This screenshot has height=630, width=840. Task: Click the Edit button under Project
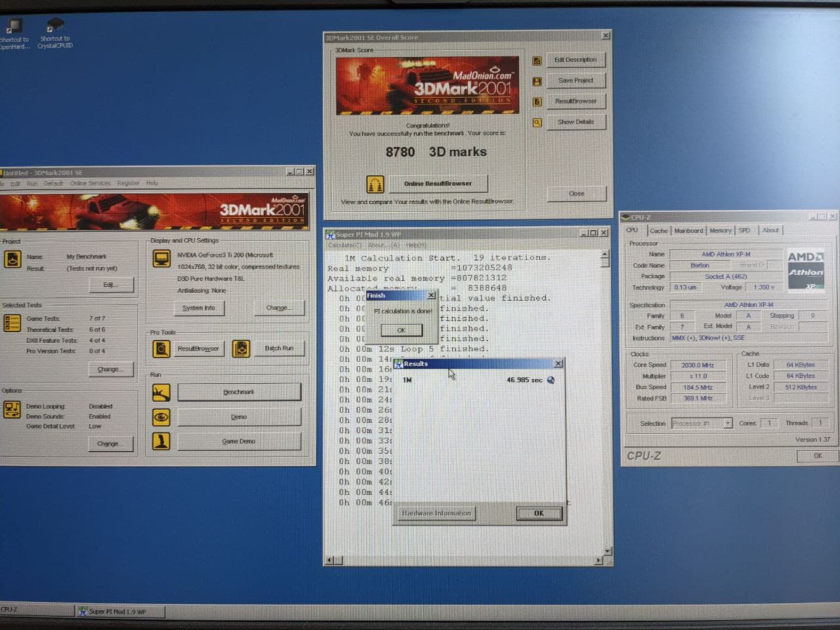point(110,285)
